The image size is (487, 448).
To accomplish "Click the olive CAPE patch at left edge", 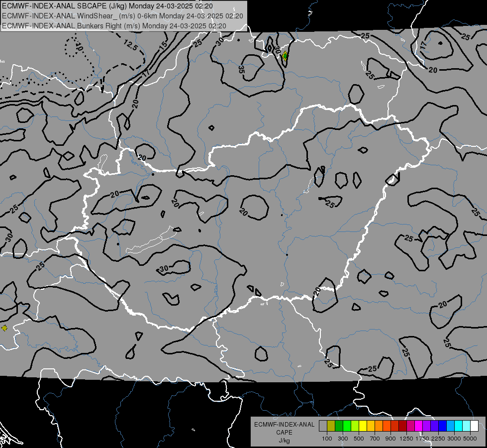I will (x=4, y=328).
